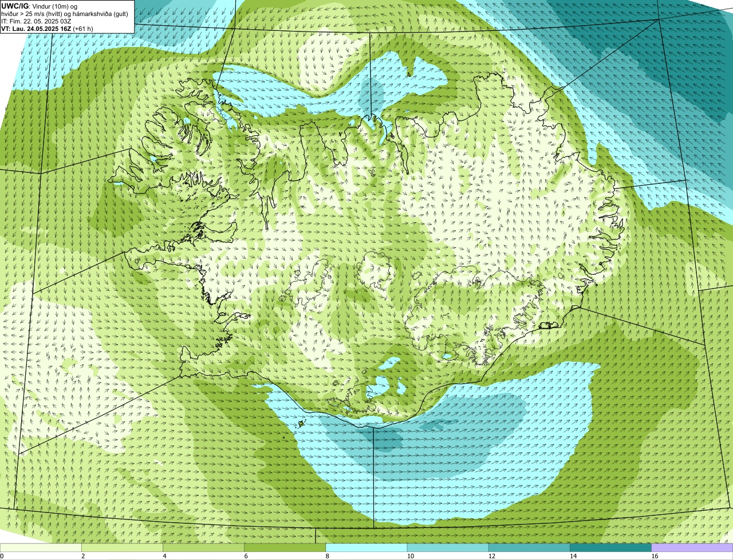The height and width of the screenshot is (560, 733).
Task: Click the light green 2–4 m/s legend swatch
Action: (122, 548)
